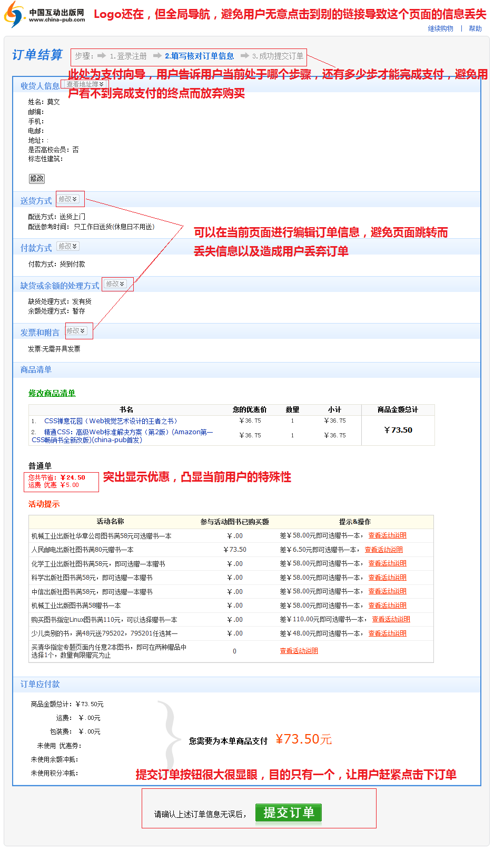Click the 订单应付款 section header
This screenshot has height=850, width=504.
40,684
